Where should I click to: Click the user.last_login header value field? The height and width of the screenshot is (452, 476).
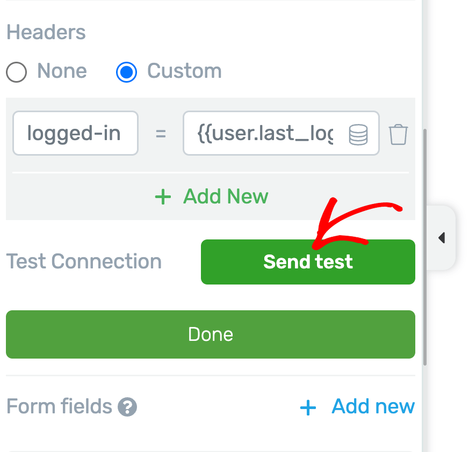[265, 133]
